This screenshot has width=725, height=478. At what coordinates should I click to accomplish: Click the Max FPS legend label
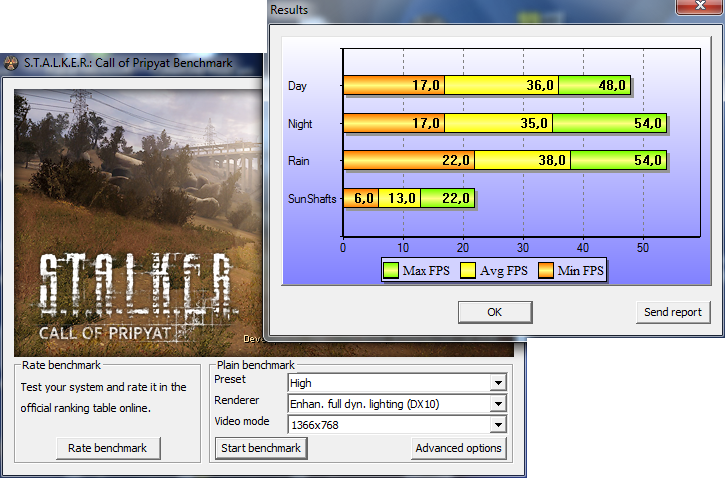[426, 270]
